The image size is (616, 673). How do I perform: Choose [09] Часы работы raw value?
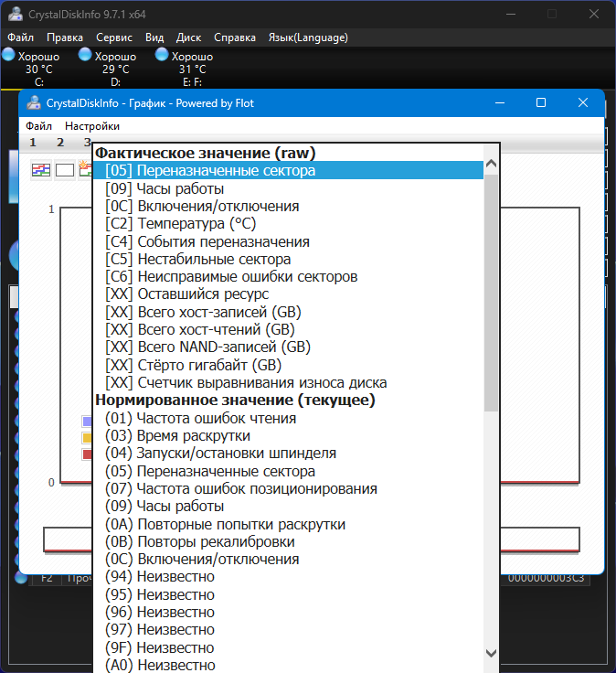tap(165, 189)
